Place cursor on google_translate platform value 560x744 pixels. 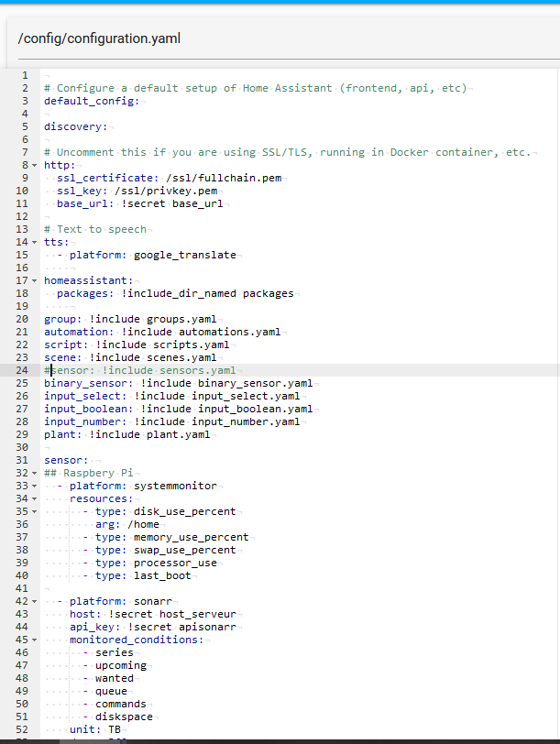click(x=185, y=255)
